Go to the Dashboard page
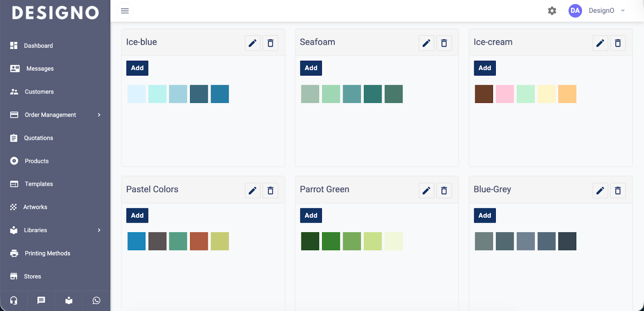 [x=38, y=46]
